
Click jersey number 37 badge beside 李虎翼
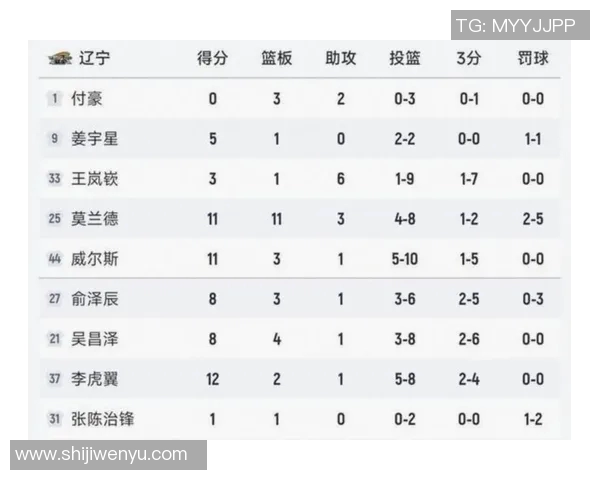click(54, 378)
